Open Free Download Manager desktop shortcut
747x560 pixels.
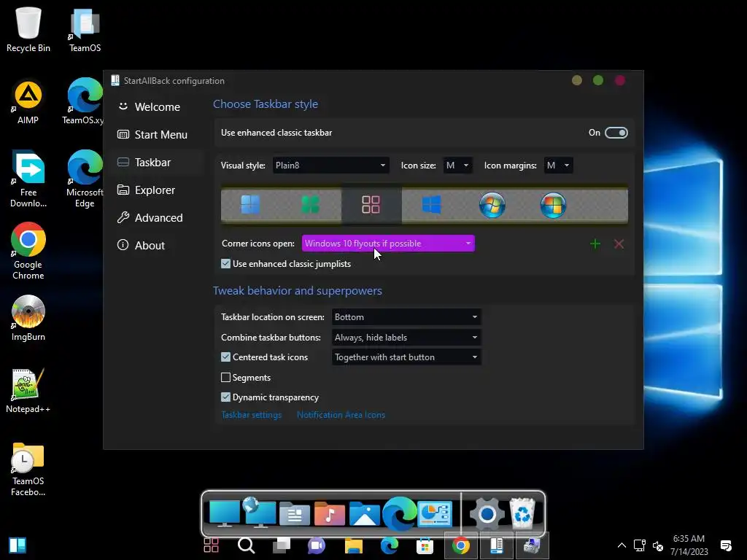[x=28, y=179]
